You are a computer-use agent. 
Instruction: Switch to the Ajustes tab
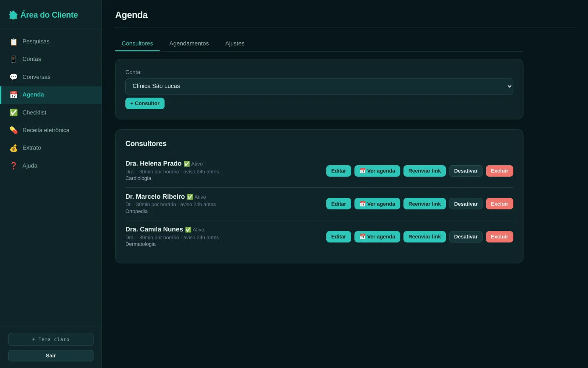click(235, 43)
